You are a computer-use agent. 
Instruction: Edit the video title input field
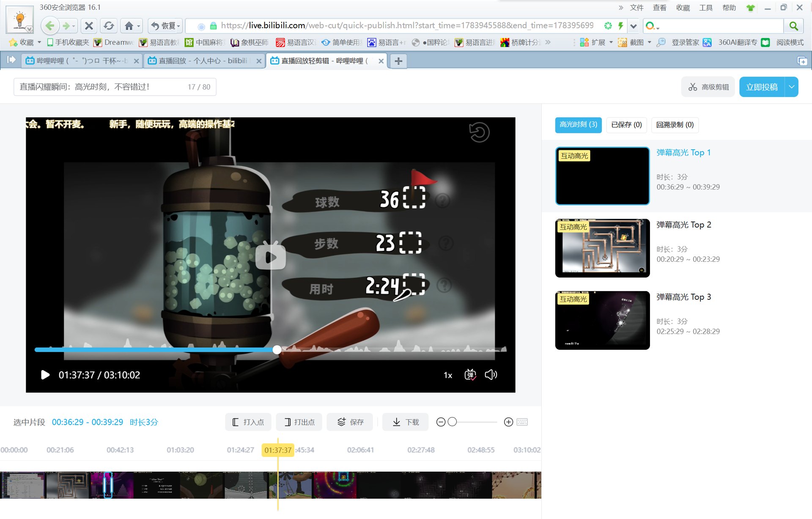point(115,87)
